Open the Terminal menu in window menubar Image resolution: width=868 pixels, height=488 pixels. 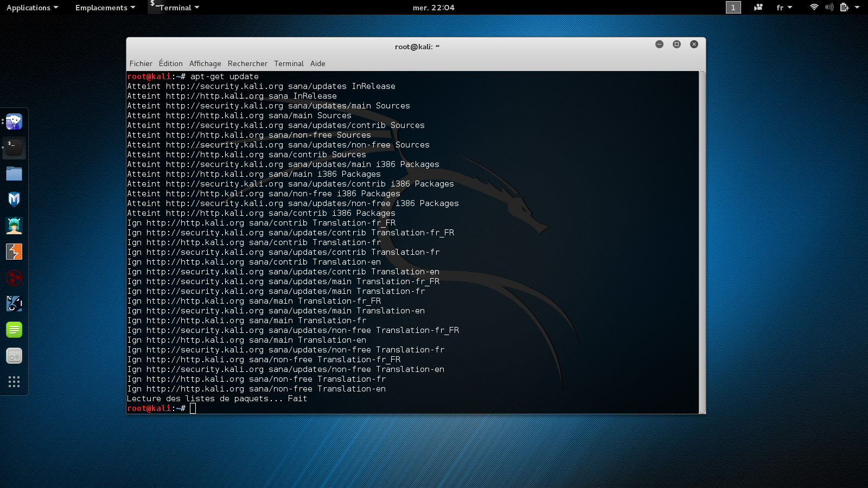(x=289, y=63)
